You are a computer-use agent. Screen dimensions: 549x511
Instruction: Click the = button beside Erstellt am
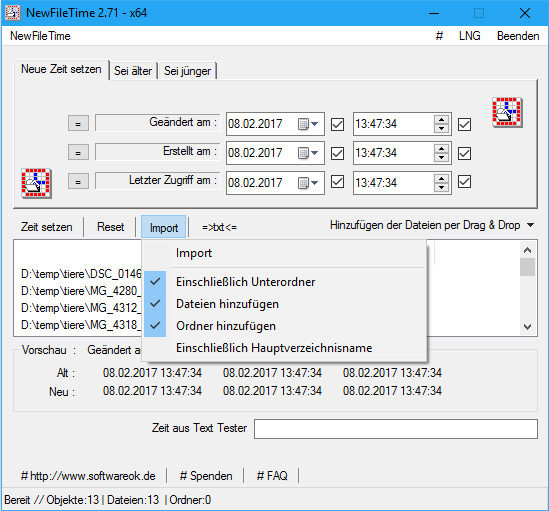pos(78,152)
